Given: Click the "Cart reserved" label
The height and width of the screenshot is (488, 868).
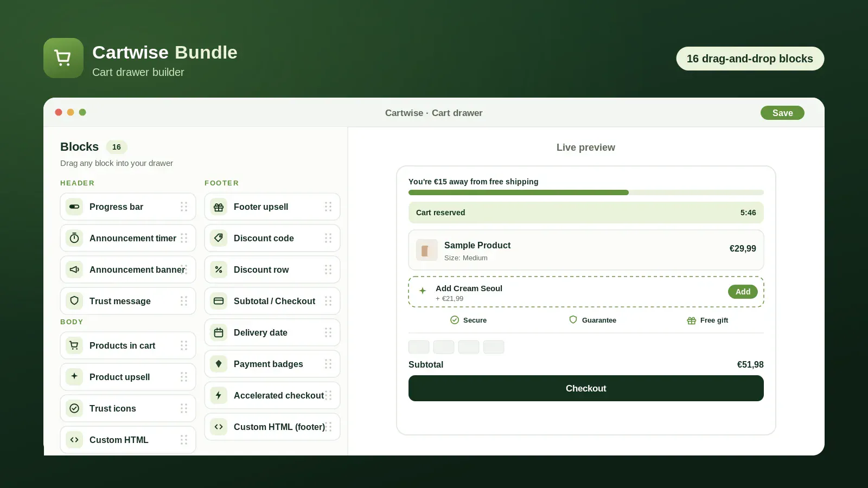Looking at the screenshot, I should click(x=441, y=213).
